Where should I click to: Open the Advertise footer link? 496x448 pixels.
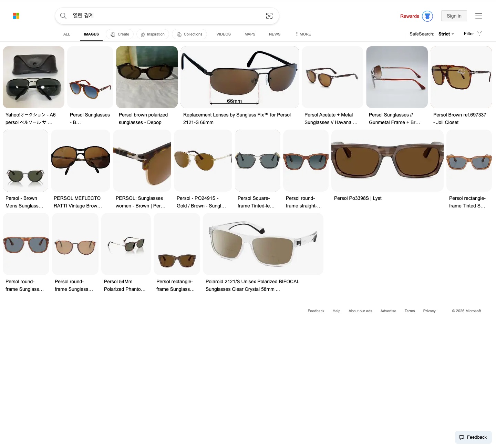click(x=388, y=311)
